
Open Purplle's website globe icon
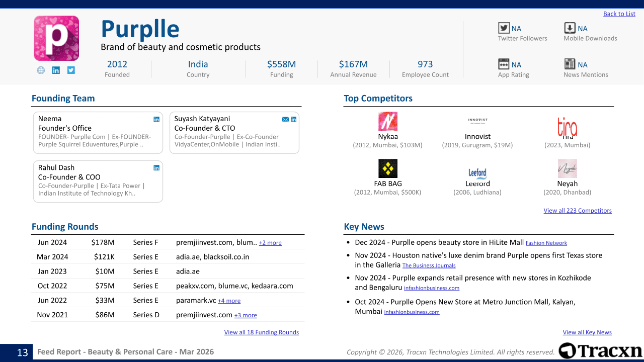pos(41,70)
